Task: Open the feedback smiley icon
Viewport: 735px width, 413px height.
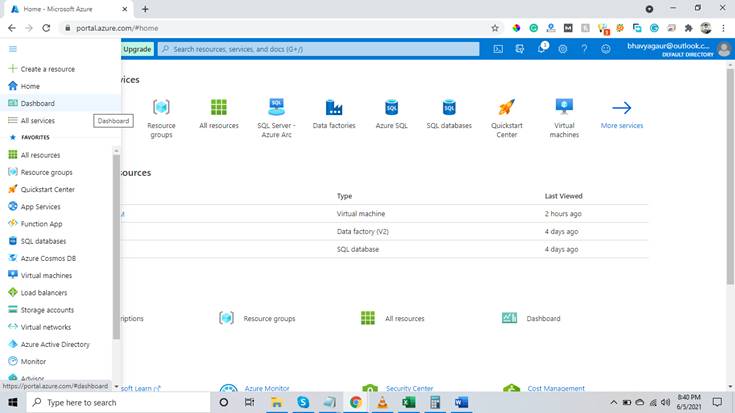Action: [606, 49]
